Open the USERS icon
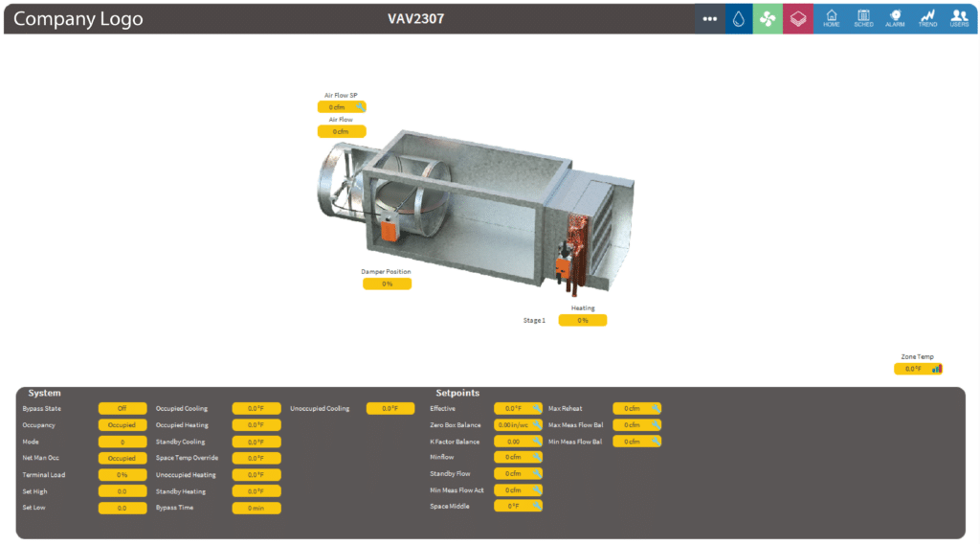Viewport: 980px width, 545px height. click(x=959, y=19)
